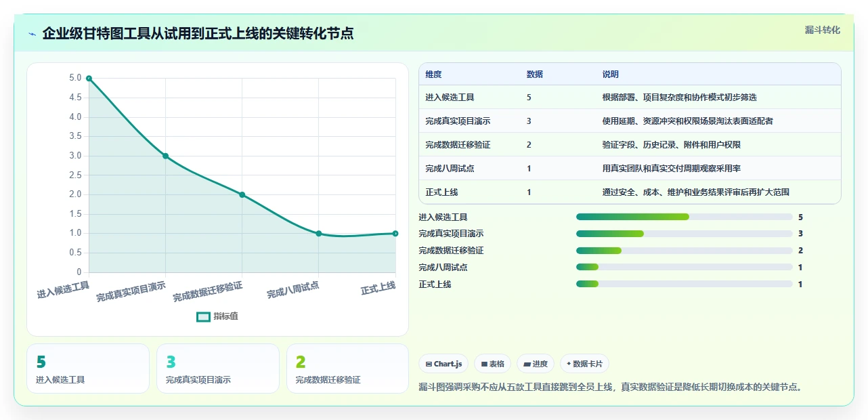868x420 pixels.
Task: Click the chart point above 正式上线
Action: 395,234
